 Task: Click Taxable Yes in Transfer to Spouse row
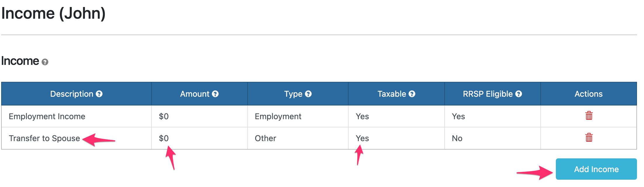pyautogui.click(x=362, y=138)
